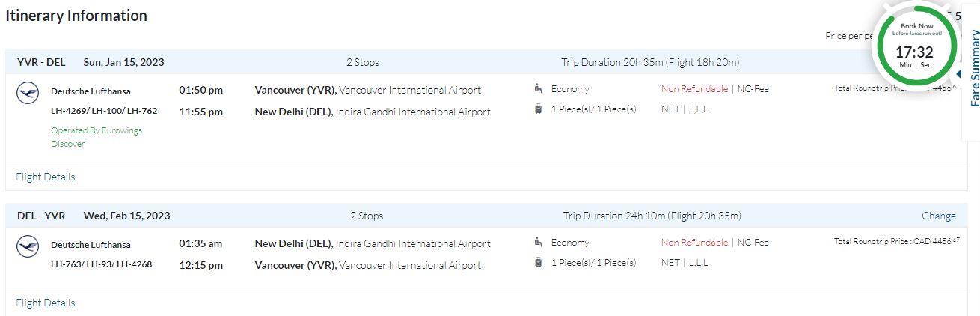The width and height of the screenshot is (980, 316).
Task: Click the Book Now countdown timer circle
Action: click(x=916, y=45)
